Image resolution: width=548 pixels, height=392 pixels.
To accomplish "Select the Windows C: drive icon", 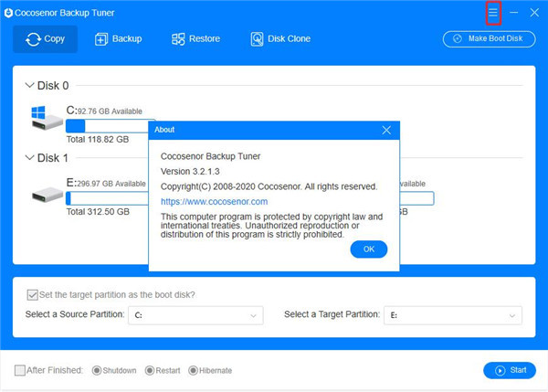I will click(x=47, y=118).
